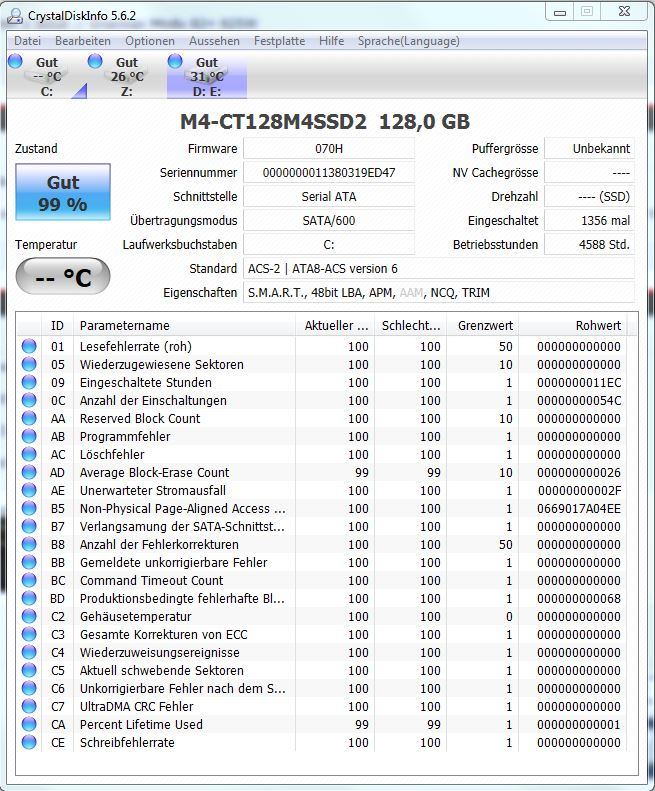
Task: Open the Hilfe menu
Action: coord(332,41)
